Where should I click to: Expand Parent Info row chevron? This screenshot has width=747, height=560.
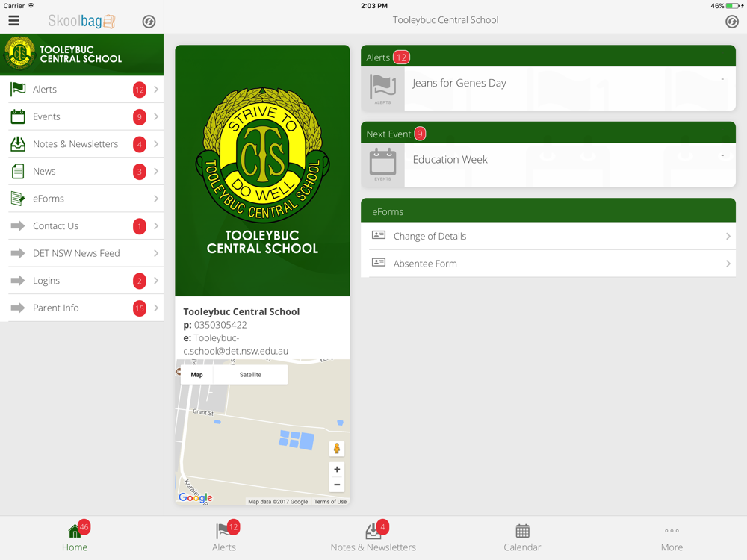tap(156, 308)
